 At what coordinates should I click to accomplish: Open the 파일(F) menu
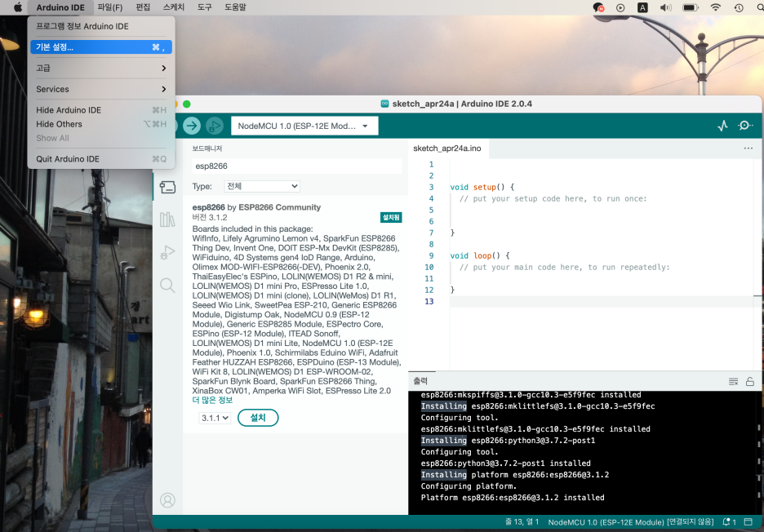coord(109,7)
